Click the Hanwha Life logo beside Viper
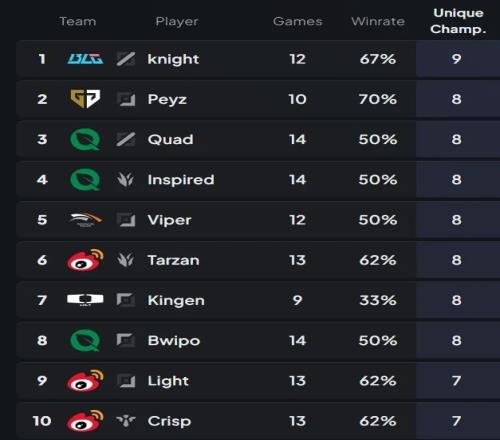 tap(85, 220)
